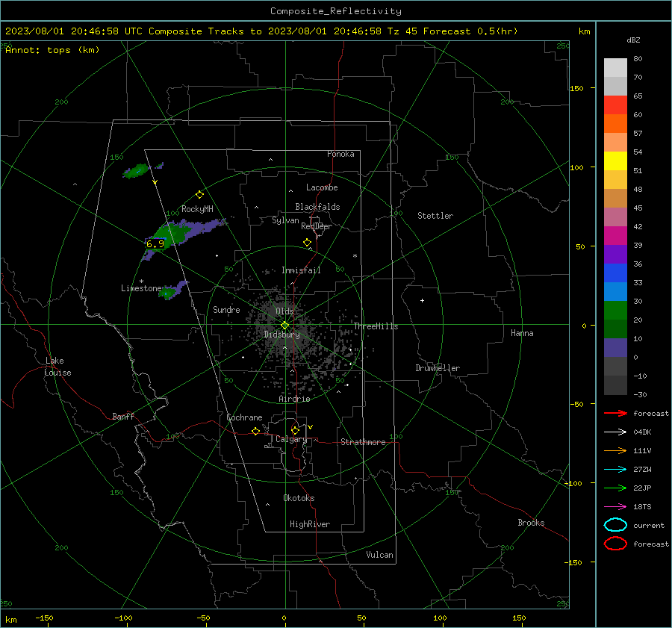Screen dimensions: 672x628
Task: Click the yellow diamond marker above Calgary
Action: pyautogui.click(x=295, y=430)
